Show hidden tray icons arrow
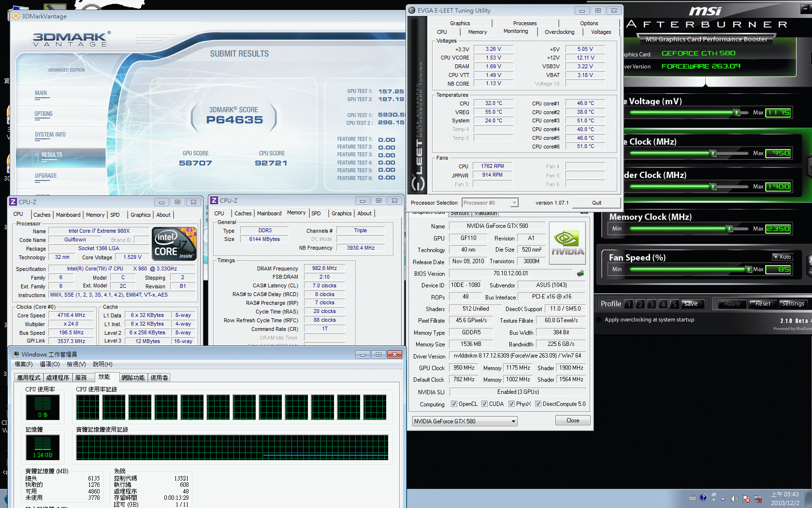The image size is (812, 508). coord(723,499)
